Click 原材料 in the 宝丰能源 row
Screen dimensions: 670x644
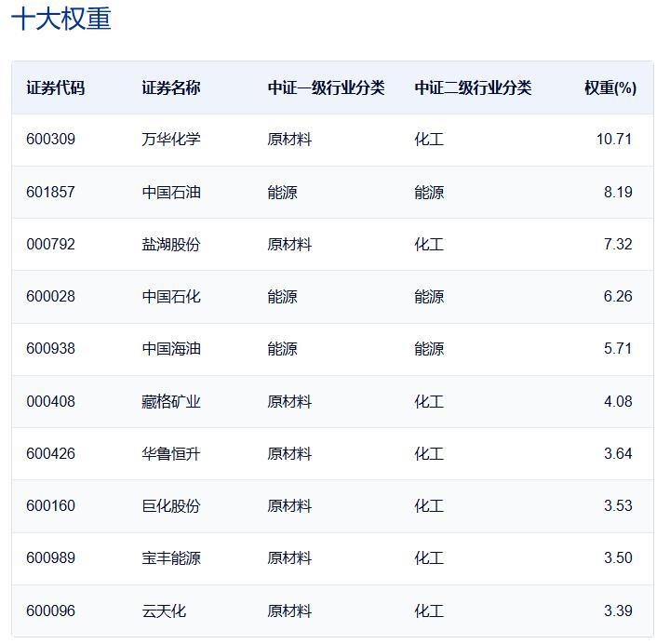coord(289,557)
